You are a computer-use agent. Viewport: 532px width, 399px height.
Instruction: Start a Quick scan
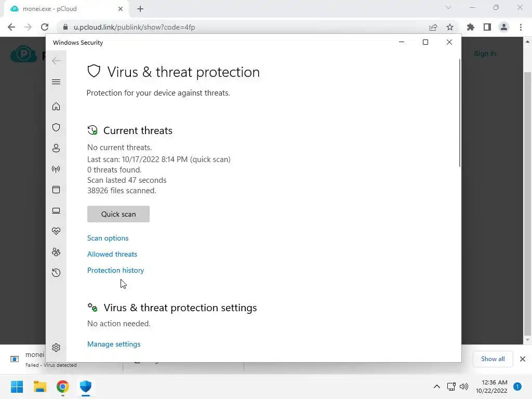(118, 214)
